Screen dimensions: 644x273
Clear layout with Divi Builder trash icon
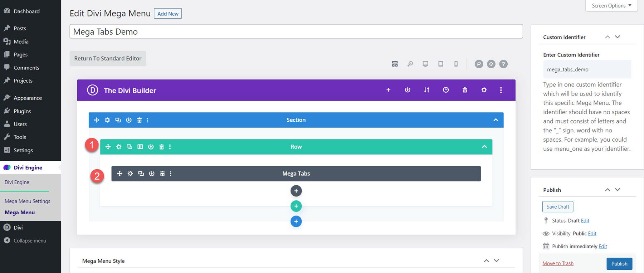point(465,90)
